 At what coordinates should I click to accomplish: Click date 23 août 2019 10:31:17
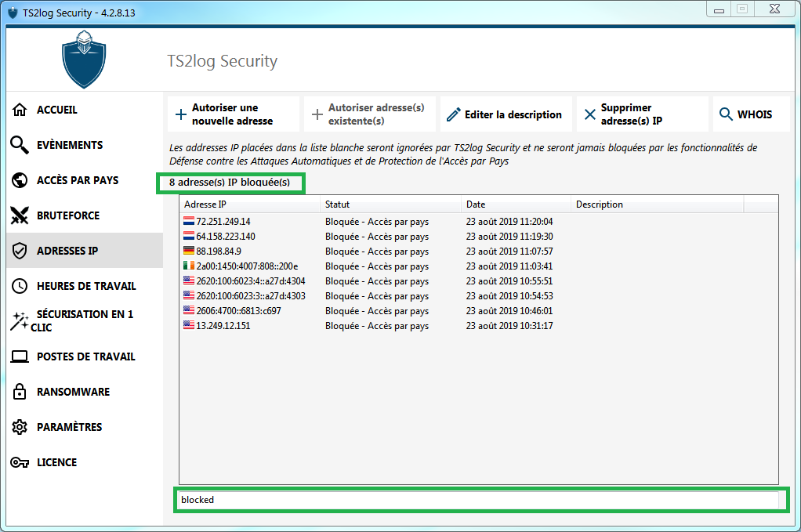point(509,326)
